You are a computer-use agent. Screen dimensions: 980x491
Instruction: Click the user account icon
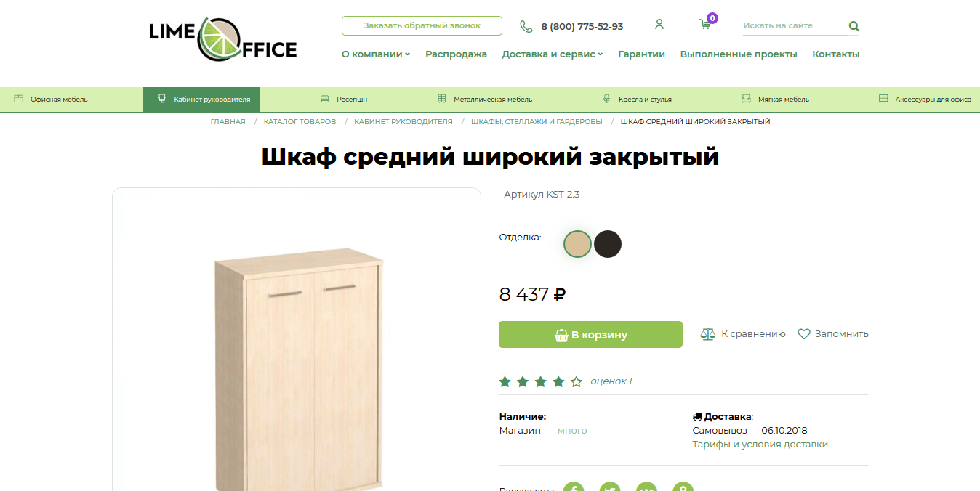[659, 24]
